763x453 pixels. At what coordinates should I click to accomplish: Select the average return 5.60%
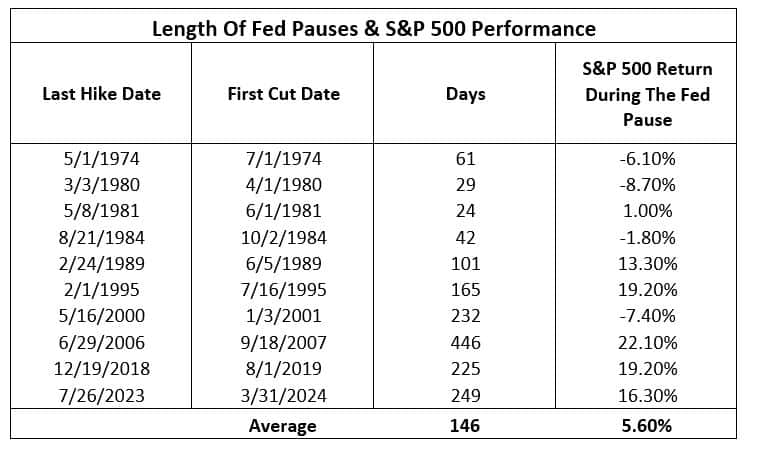[x=647, y=426]
